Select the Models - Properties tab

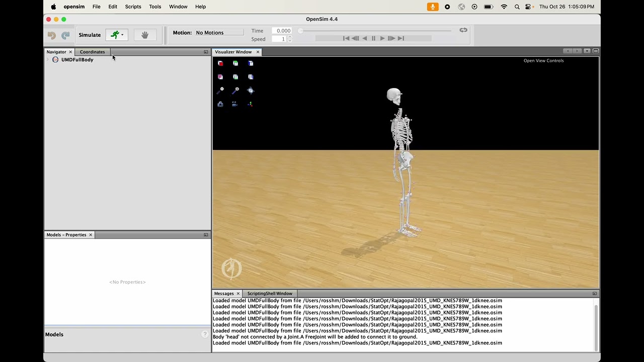pos(66,235)
